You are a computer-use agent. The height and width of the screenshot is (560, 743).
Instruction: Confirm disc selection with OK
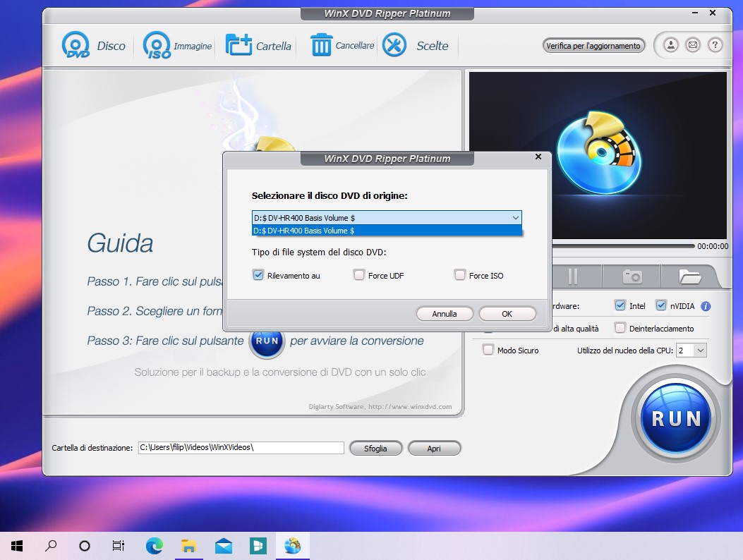tap(507, 314)
